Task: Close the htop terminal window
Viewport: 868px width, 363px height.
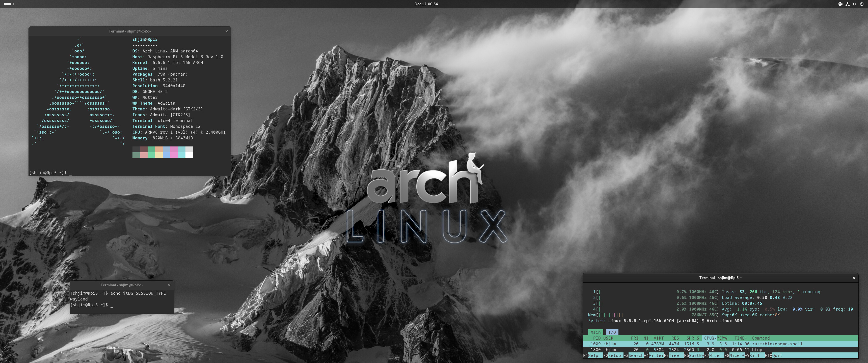Action: 854,278
